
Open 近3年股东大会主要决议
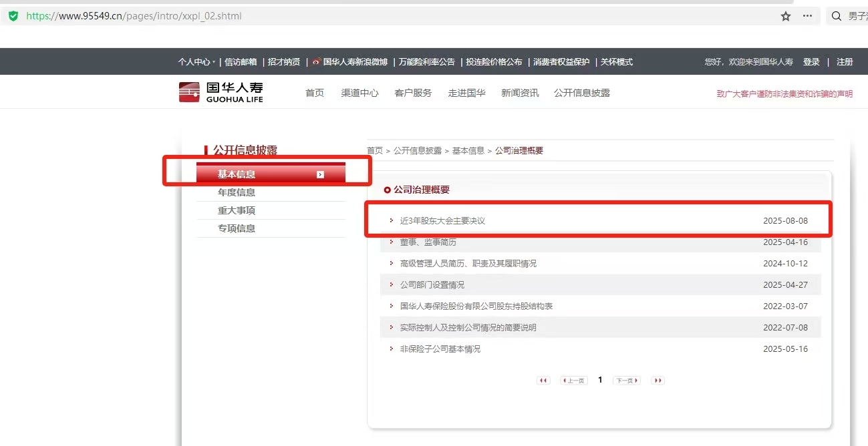(x=442, y=220)
